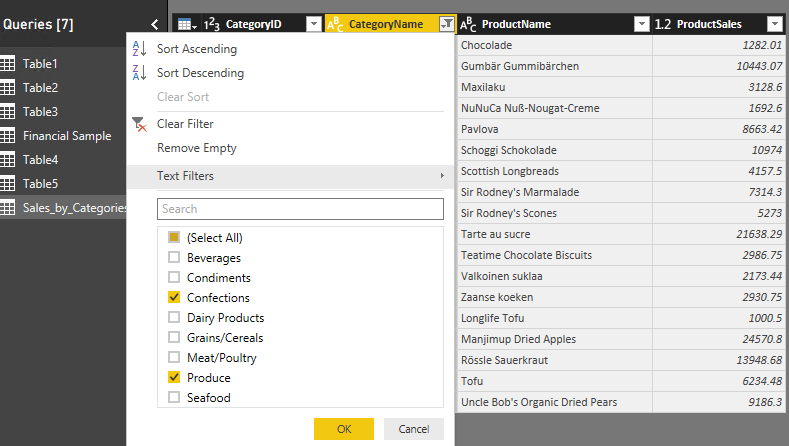Click the Clear Filter funnel icon
Image resolution: width=789 pixels, height=446 pixels.
click(139, 124)
